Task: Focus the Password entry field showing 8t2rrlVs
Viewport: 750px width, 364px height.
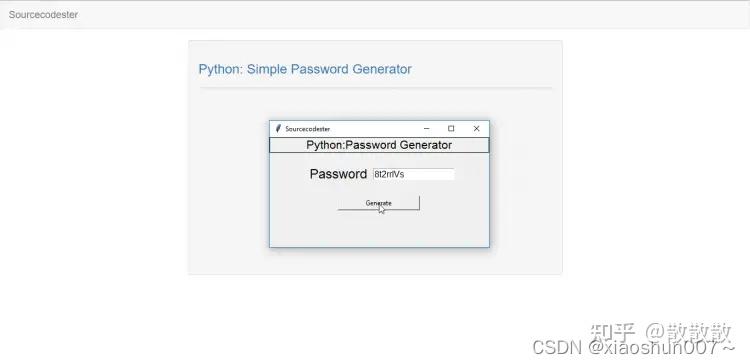Action: click(413, 174)
